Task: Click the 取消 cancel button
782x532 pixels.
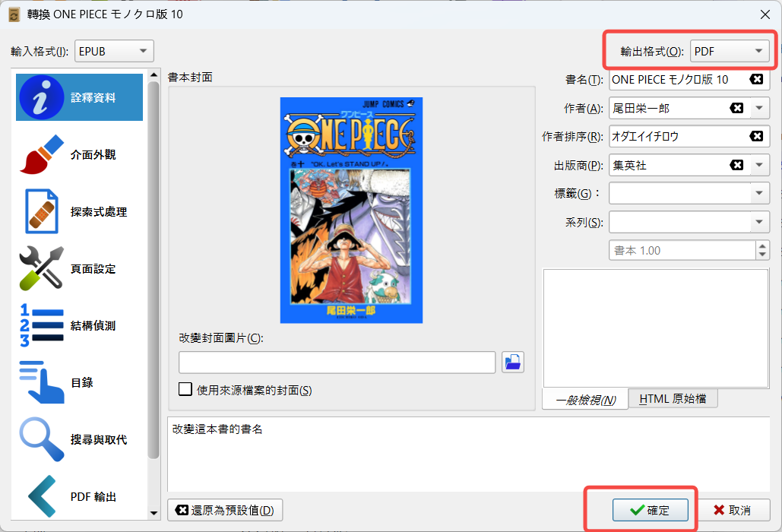Action: 732,510
